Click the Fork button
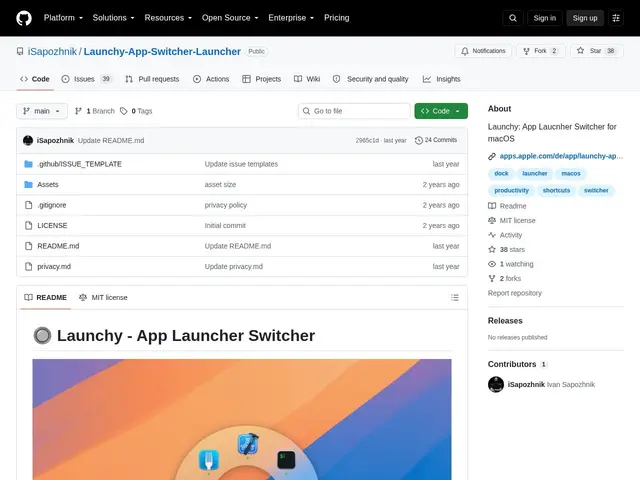640x480 pixels. 540,51
